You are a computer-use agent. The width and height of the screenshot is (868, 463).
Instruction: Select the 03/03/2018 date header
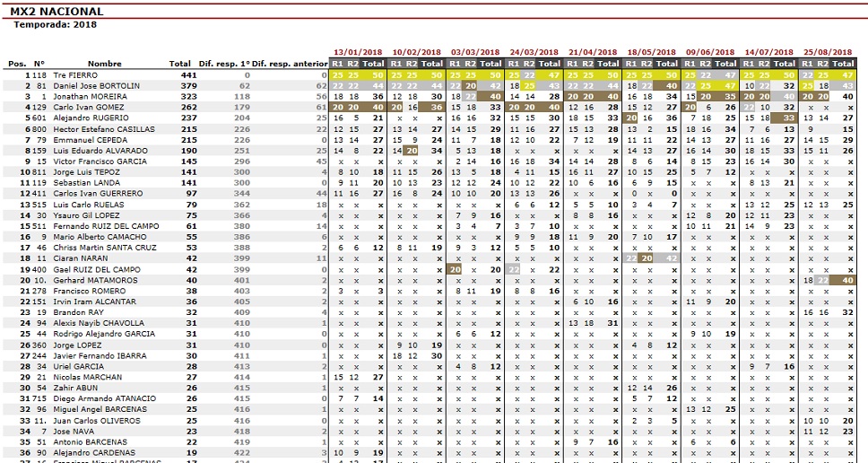(475, 53)
